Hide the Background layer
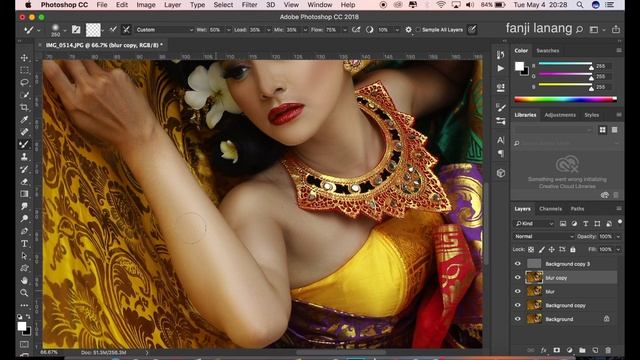This screenshot has width=640, height=360. click(x=518, y=319)
